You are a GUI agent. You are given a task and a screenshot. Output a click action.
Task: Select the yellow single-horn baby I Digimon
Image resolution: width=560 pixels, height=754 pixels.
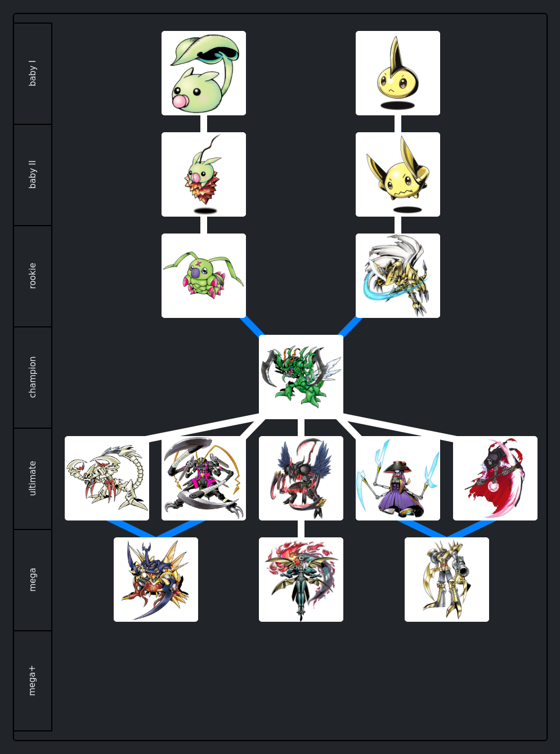click(398, 73)
